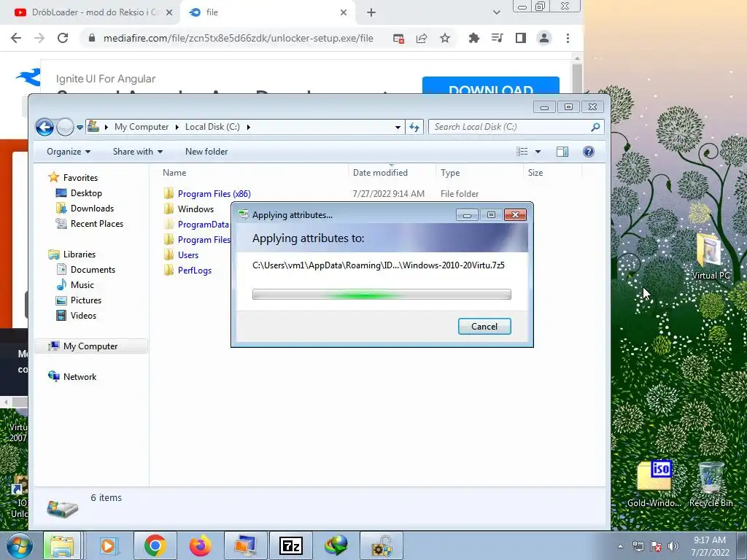Image resolution: width=747 pixels, height=560 pixels.
Task: Open Chrome media control icon
Action: (x=497, y=38)
